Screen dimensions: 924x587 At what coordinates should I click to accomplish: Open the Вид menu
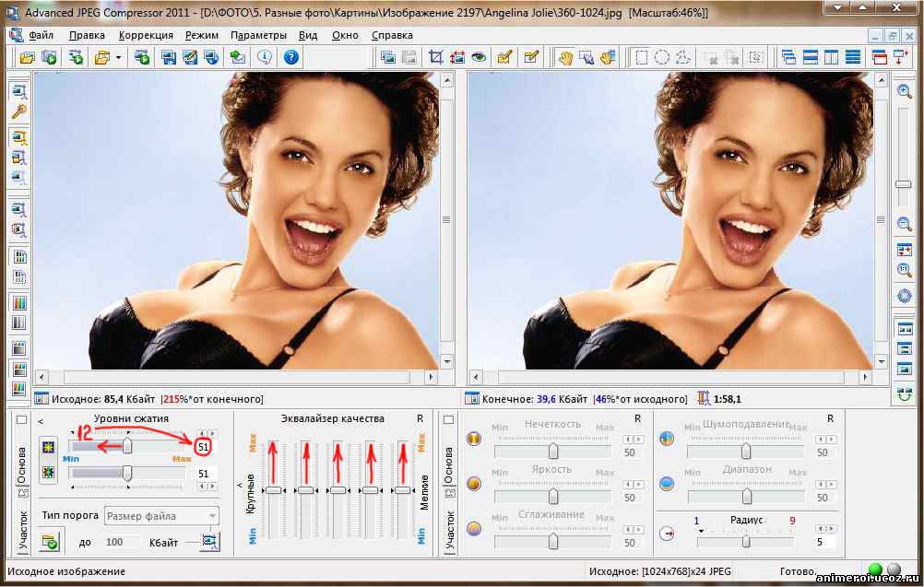(308, 35)
